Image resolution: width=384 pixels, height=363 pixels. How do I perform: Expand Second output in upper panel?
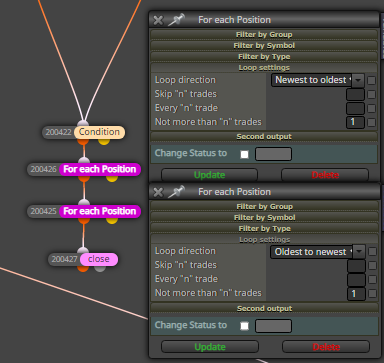tap(264, 137)
